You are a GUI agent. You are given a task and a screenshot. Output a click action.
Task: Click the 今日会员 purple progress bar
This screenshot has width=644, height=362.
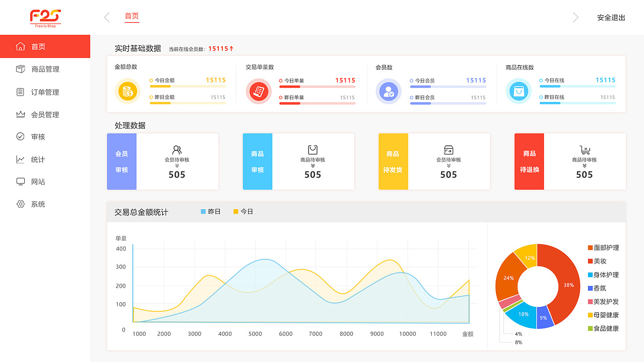(x=448, y=86)
